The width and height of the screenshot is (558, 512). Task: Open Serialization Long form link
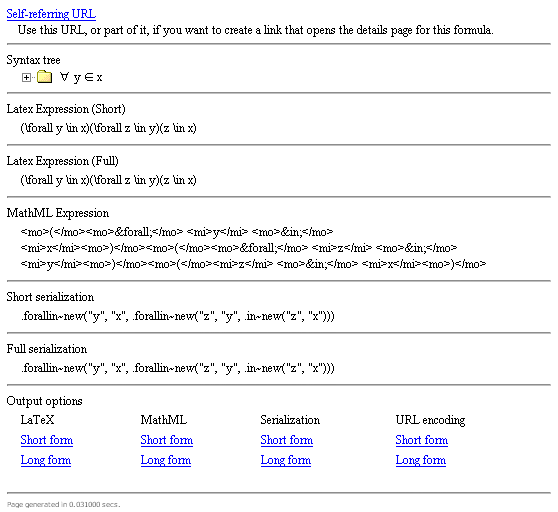[x=285, y=460]
